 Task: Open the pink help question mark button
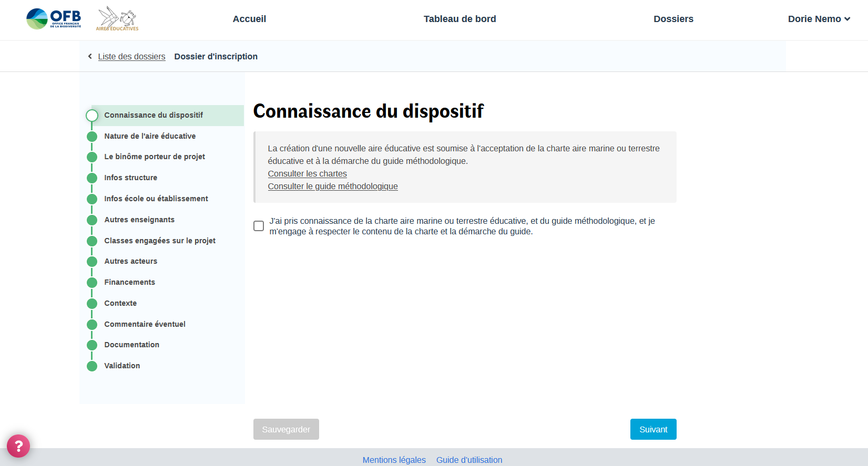[x=18, y=446]
